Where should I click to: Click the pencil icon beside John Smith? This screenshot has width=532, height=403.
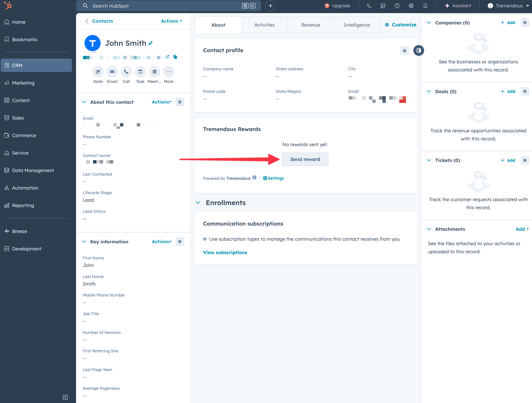151,43
